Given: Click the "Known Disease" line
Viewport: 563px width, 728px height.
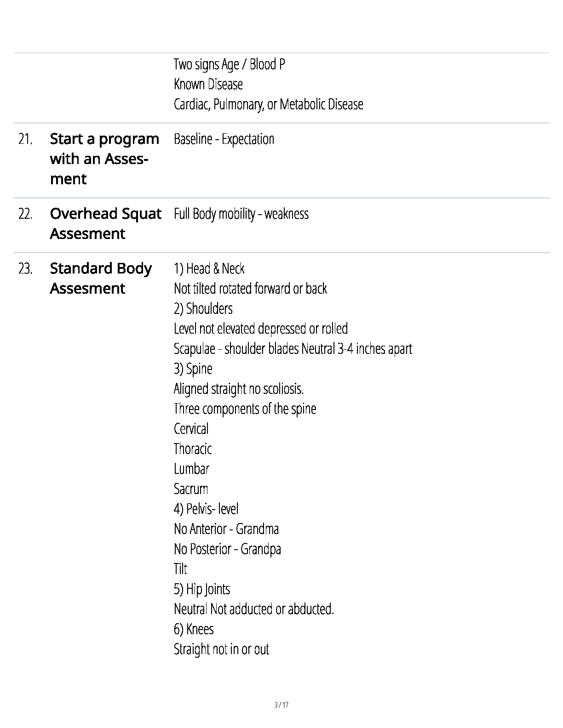Looking at the screenshot, I should coord(208,84).
